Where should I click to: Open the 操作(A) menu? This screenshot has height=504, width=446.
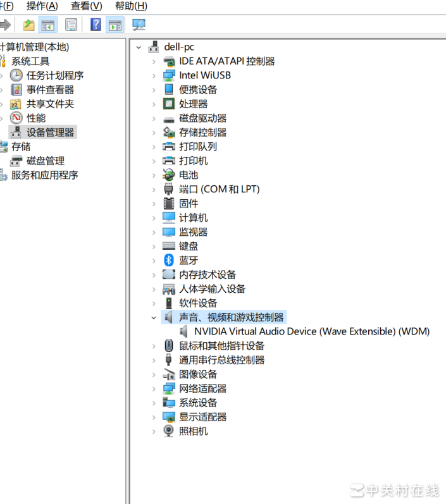(42, 6)
